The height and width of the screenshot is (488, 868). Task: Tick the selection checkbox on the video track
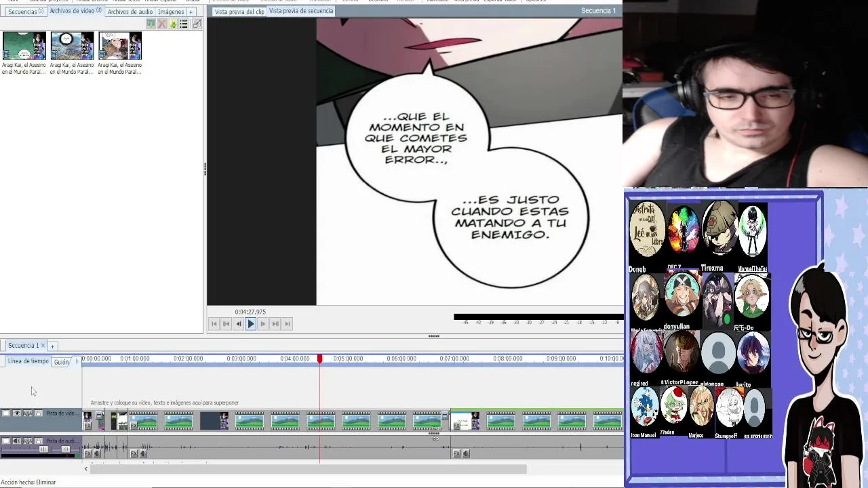(x=6, y=413)
